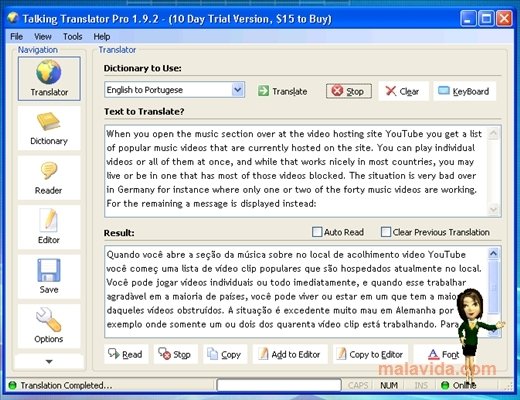The height and width of the screenshot is (400, 520).
Task: Click the green Translation Completed status icon
Action: [x=12, y=386]
